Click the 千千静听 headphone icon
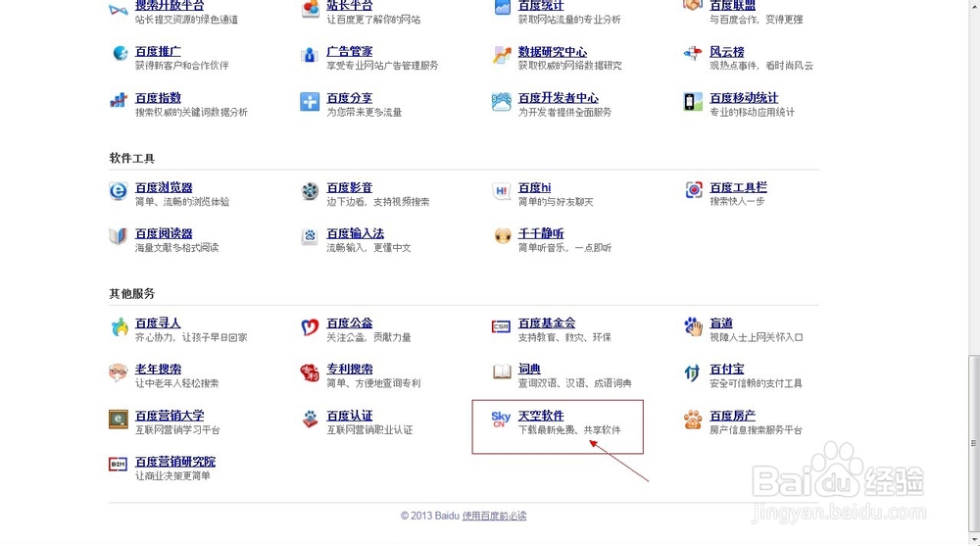Screen dimensions: 980x546 point(503,236)
